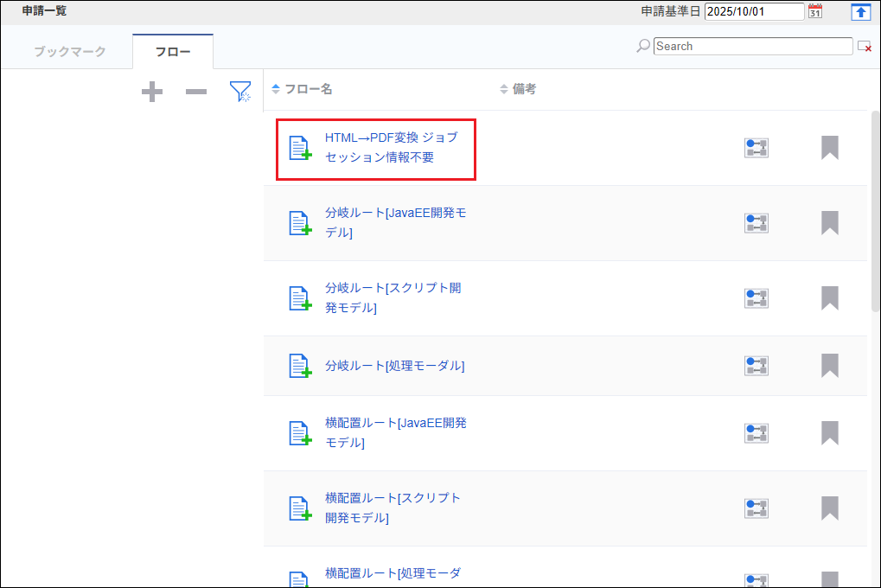Open the calendar date picker icon
The image size is (881, 588).
tap(814, 11)
